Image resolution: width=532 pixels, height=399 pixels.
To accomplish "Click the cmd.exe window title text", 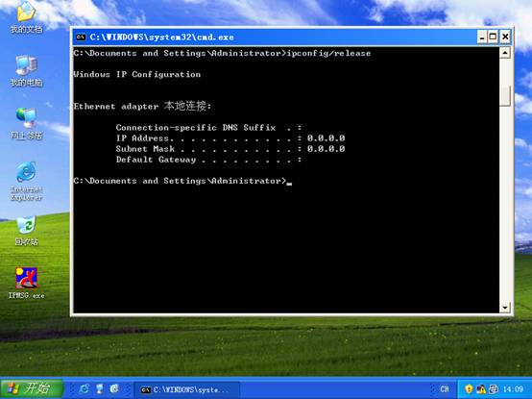I will (x=162, y=37).
